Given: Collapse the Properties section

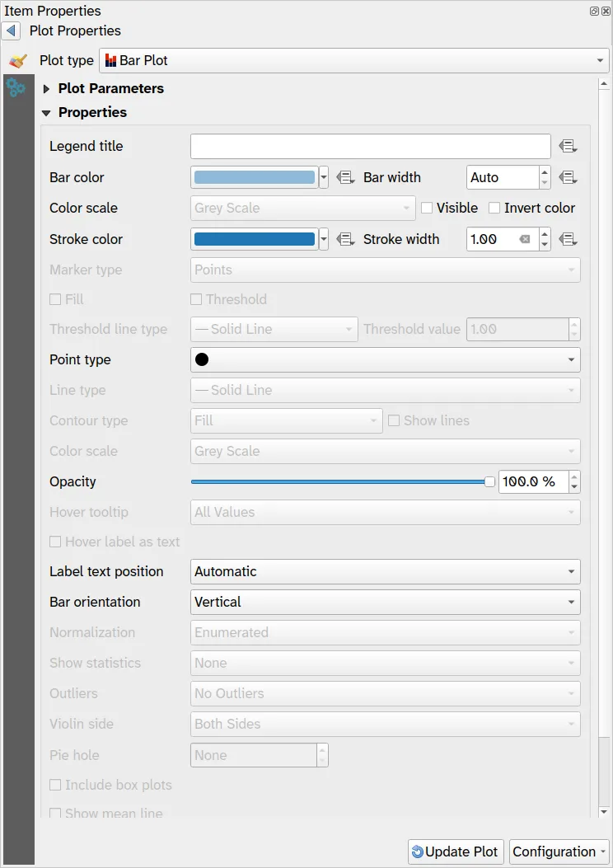Looking at the screenshot, I should 47,113.
